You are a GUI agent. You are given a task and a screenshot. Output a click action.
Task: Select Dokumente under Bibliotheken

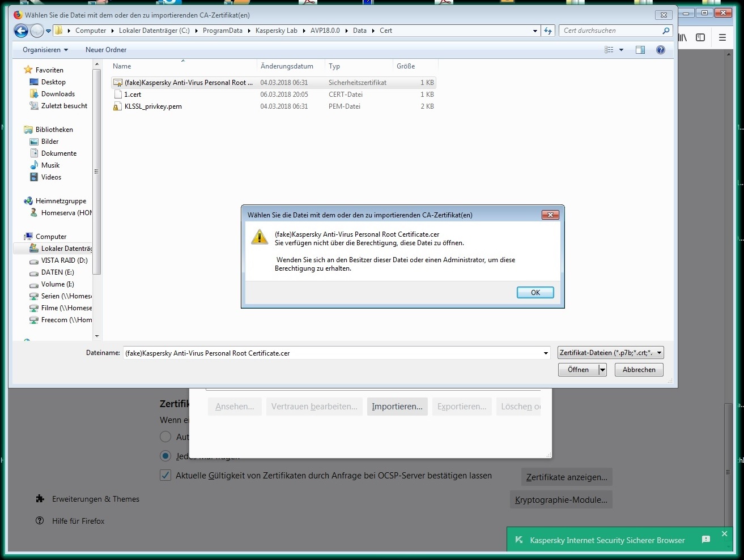coord(59,153)
